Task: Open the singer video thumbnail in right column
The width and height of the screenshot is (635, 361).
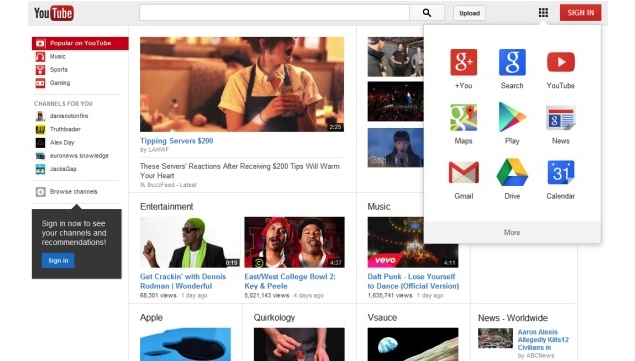Action: click(x=395, y=148)
